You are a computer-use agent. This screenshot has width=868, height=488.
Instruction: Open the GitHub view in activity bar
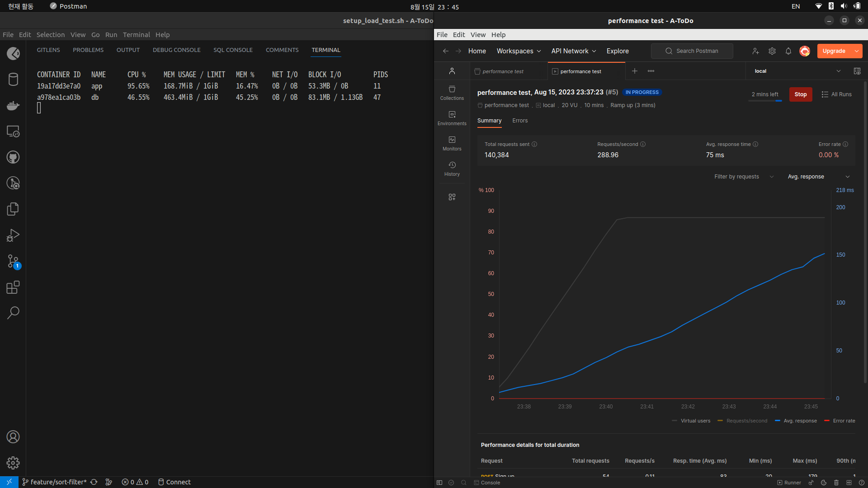13,157
